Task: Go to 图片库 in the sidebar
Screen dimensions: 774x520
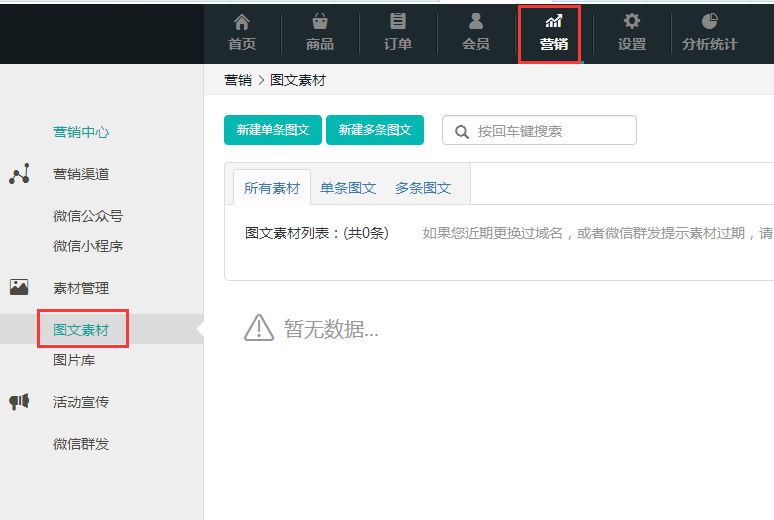Action: (74, 360)
